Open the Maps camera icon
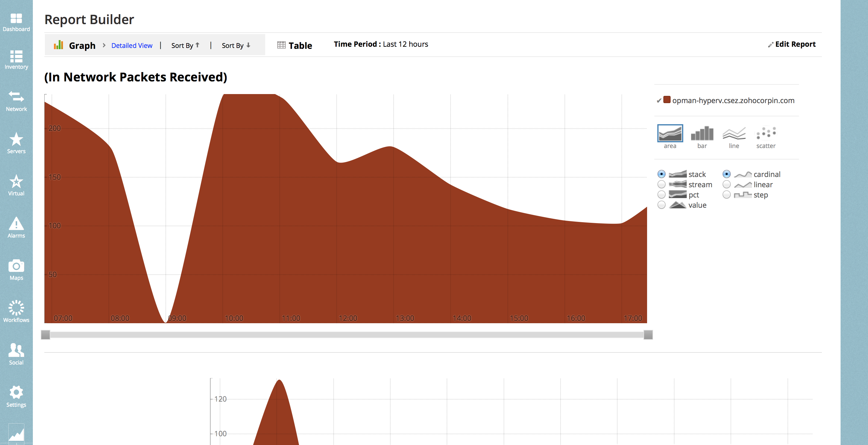Viewport: 868px width, 445px height. (x=16, y=266)
